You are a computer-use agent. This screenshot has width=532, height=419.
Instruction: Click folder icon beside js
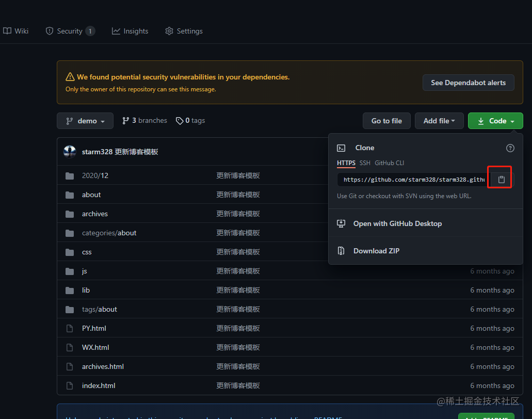coord(70,271)
